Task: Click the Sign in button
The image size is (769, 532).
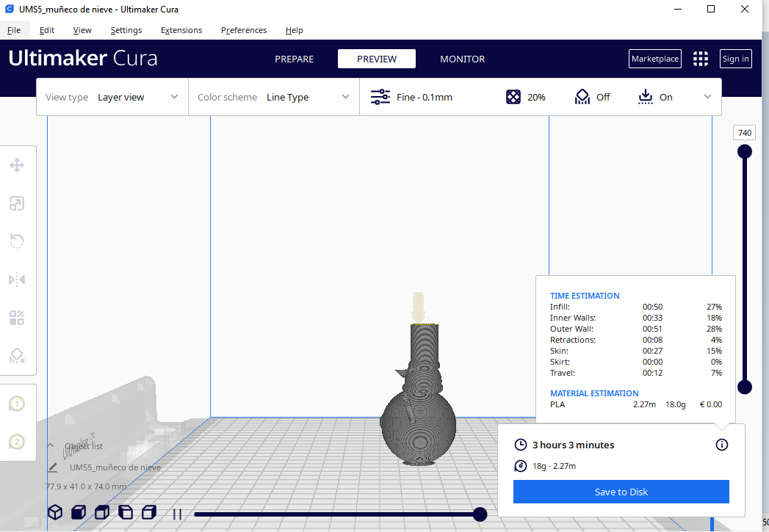Action: click(735, 59)
